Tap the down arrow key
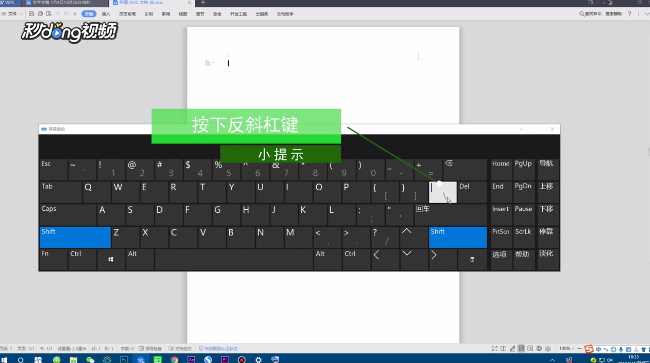The width and height of the screenshot is (650, 363). 414,260
